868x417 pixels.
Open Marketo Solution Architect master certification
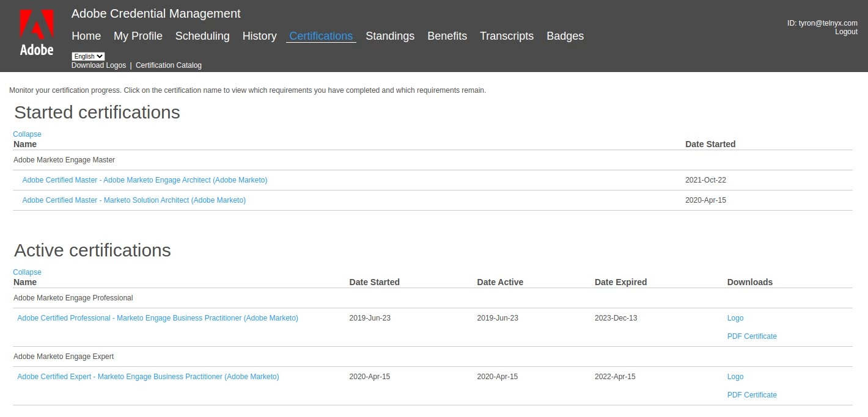134,200
